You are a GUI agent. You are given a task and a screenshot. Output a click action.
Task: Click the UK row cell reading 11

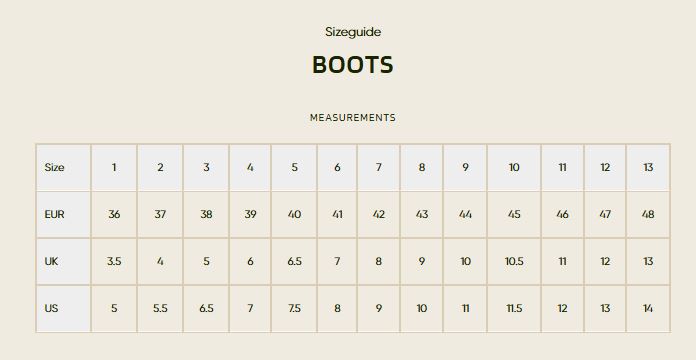(562, 261)
